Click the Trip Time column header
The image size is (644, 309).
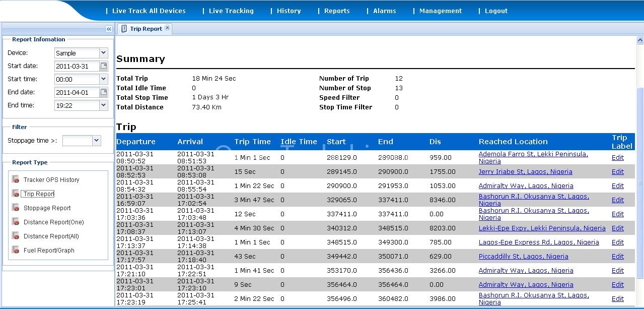pyautogui.click(x=252, y=142)
